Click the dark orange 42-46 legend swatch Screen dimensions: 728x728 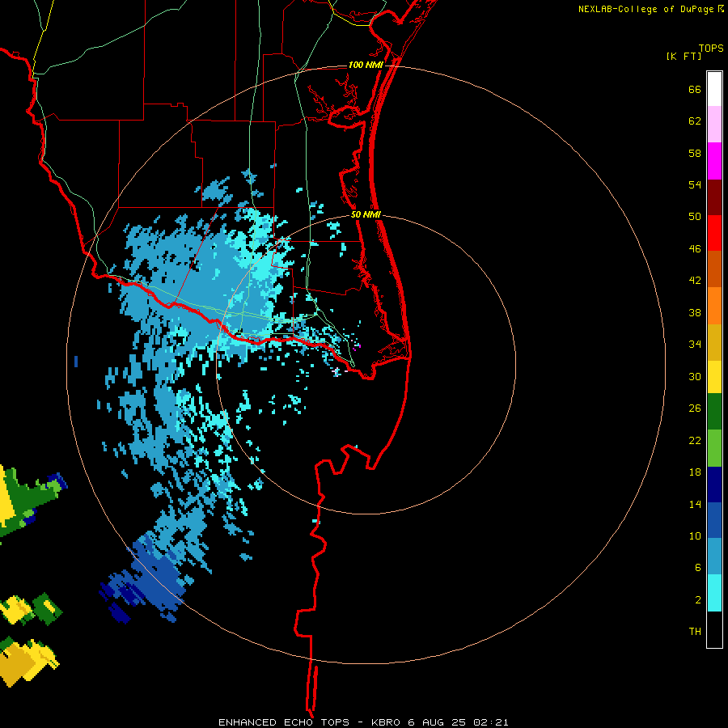[x=714, y=269]
